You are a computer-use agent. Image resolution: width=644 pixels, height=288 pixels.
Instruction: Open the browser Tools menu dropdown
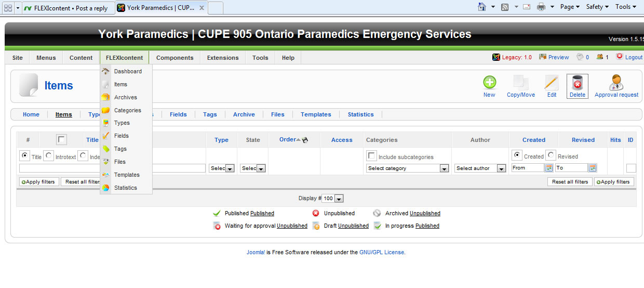626,7
